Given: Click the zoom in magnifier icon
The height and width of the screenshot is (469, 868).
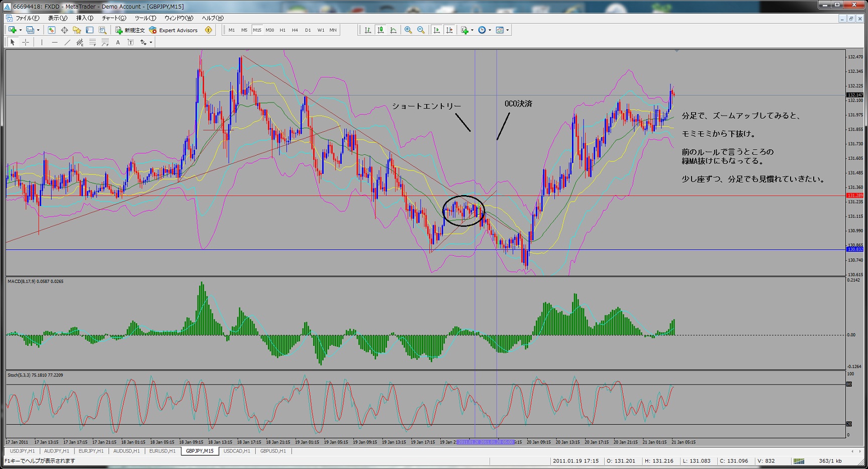Looking at the screenshot, I should [x=408, y=30].
